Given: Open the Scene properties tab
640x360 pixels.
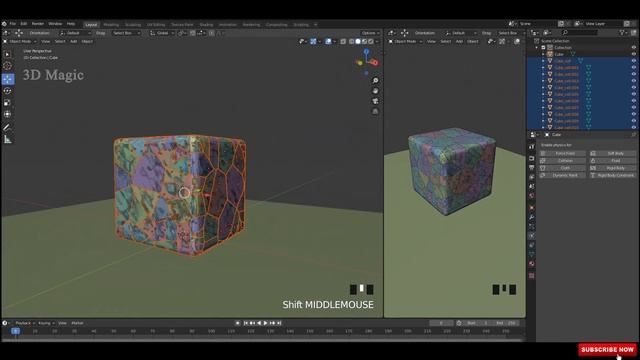Looking at the screenshot, I should [x=531, y=186].
